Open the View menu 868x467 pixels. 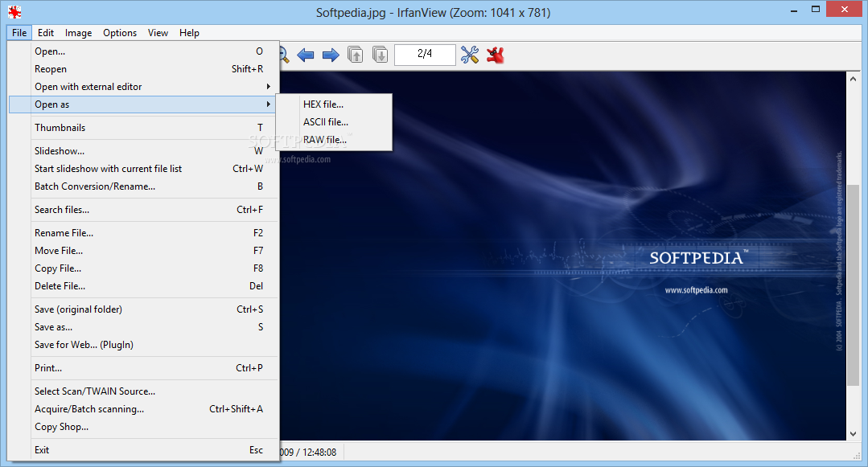158,33
